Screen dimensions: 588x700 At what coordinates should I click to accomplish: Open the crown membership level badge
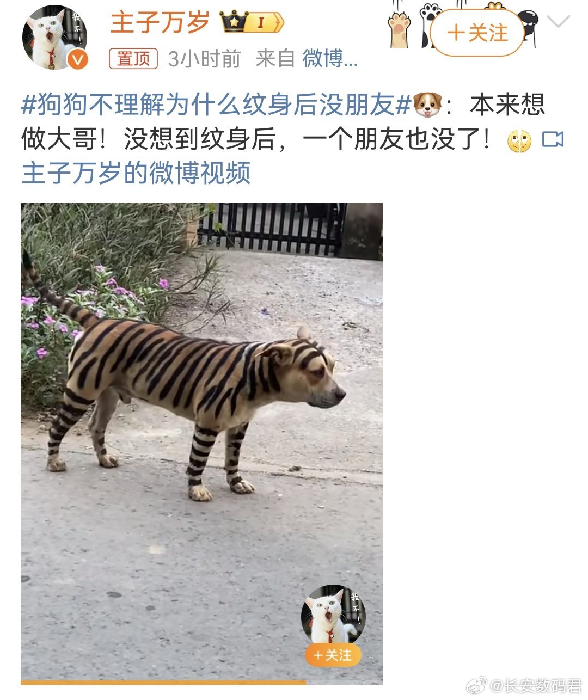tap(252, 22)
